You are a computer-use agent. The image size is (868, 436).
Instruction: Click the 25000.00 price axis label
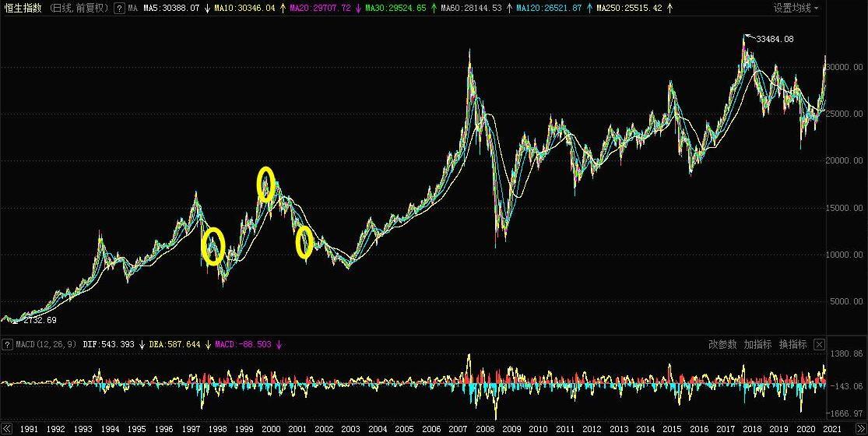click(x=844, y=114)
